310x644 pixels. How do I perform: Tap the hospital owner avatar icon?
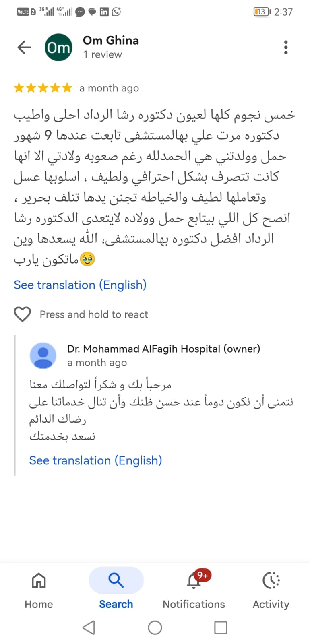43,355
